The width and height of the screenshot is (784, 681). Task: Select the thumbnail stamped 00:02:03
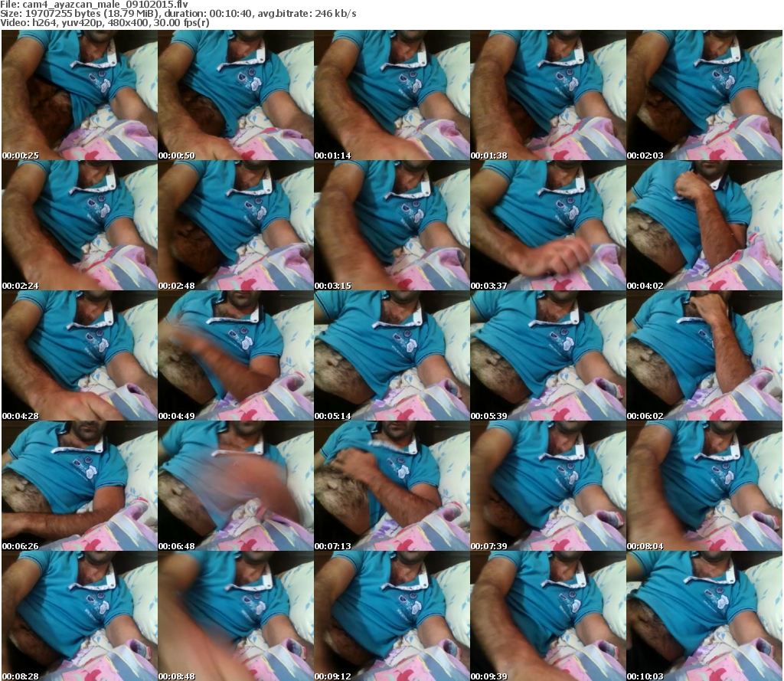point(704,95)
